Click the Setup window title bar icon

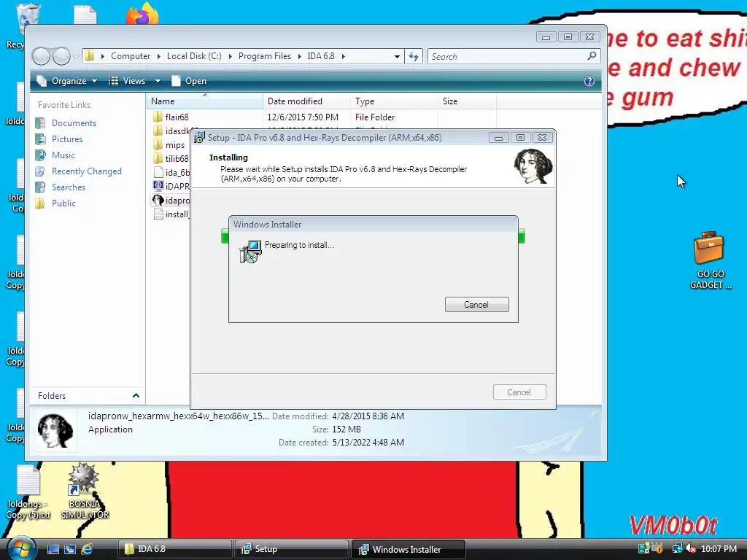199,138
